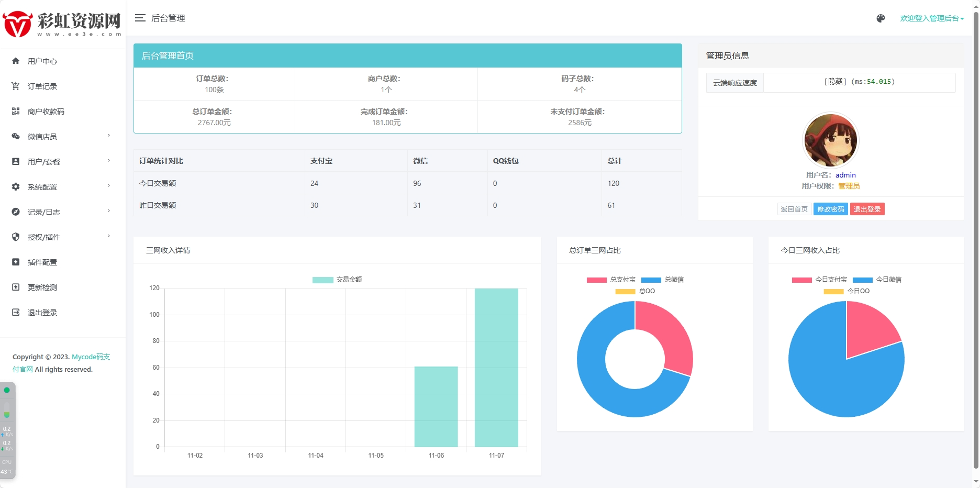
Task: Click the home icon beside 用户中心
Action: tap(16, 61)
